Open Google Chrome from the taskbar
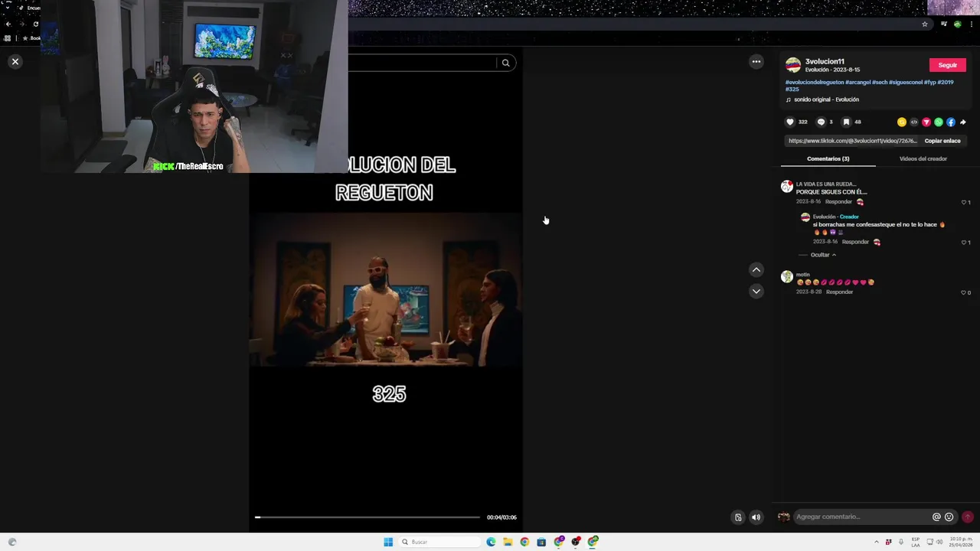The width and height of the screenshot is (980, 551). (524, 542)
